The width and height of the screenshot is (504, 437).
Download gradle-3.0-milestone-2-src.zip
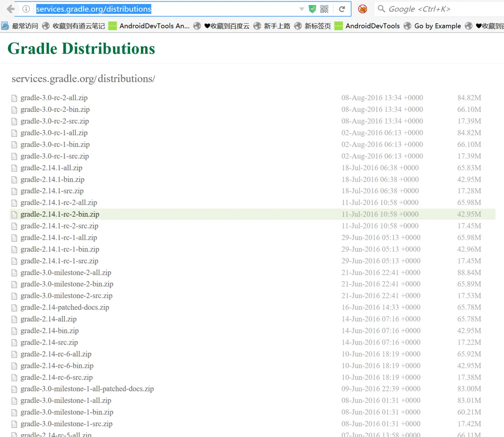(67, 296)
